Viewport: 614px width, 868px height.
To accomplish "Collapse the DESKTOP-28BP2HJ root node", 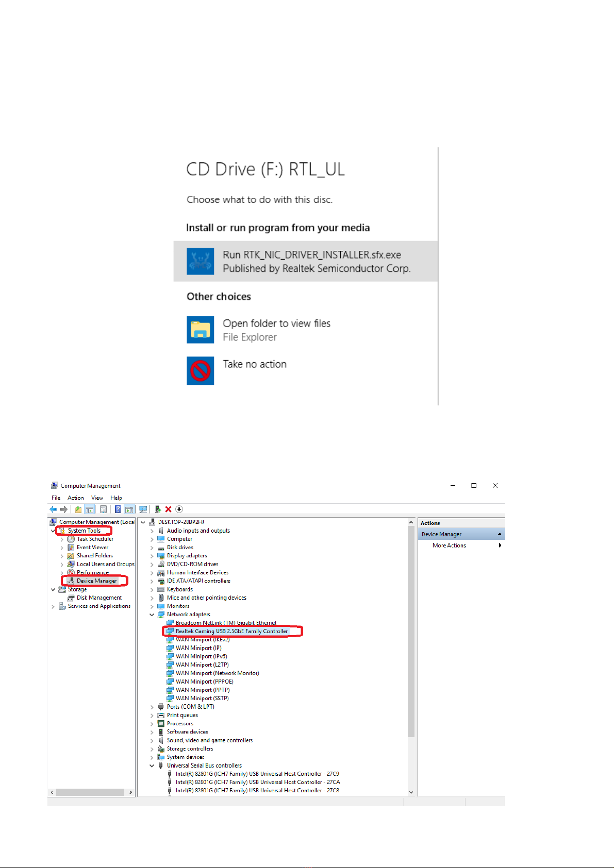I will pos(143,522).
